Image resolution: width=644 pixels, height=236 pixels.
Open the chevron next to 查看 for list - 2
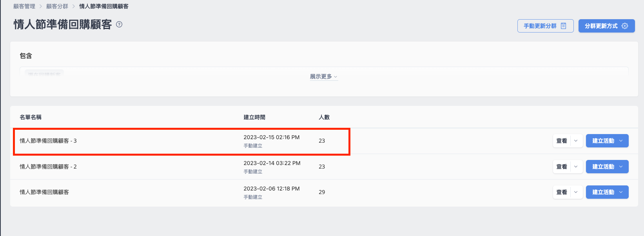pyautogui.click(x=576, y=167)
